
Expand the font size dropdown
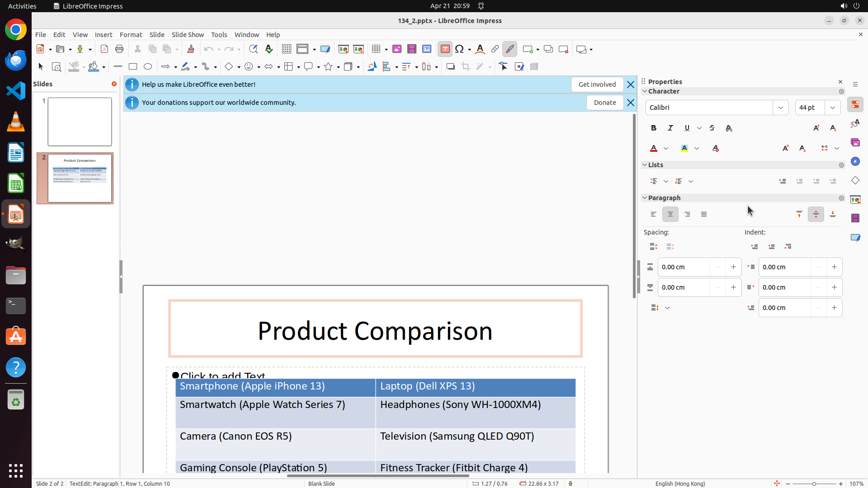[x=833, y=108]
